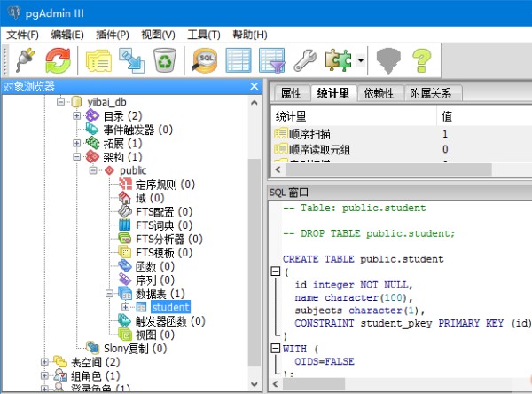Open the maintenance wrench tool
The width and height of the screenshot is (532, 394).
point(305,60)
